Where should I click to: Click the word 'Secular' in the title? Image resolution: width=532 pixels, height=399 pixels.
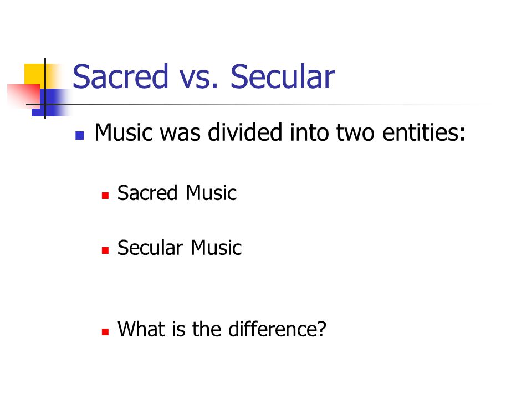click(283, 76)
